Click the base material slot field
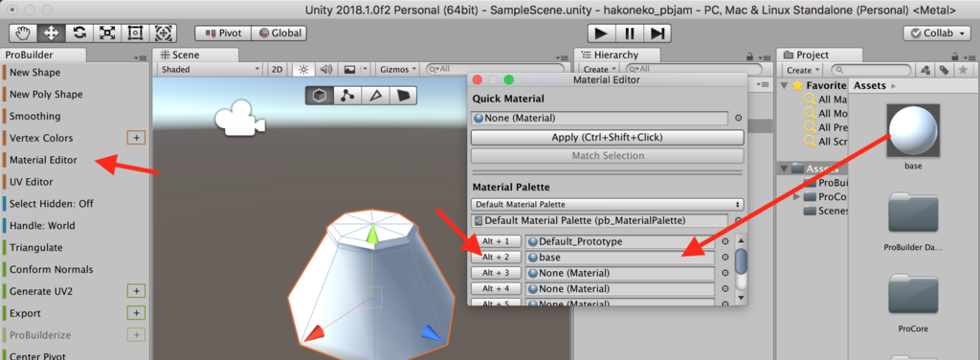980x360 pixels. pos(620,257)
